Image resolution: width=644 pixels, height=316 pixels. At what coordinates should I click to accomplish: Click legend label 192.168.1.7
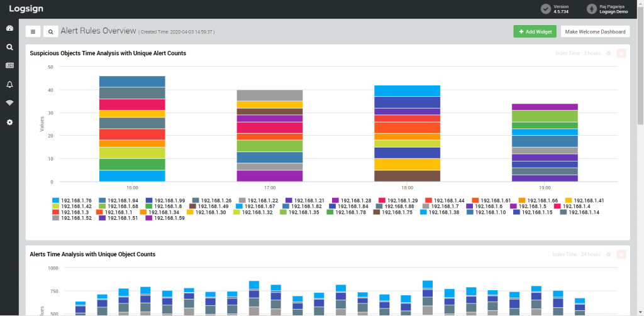[x=445, y=207]
